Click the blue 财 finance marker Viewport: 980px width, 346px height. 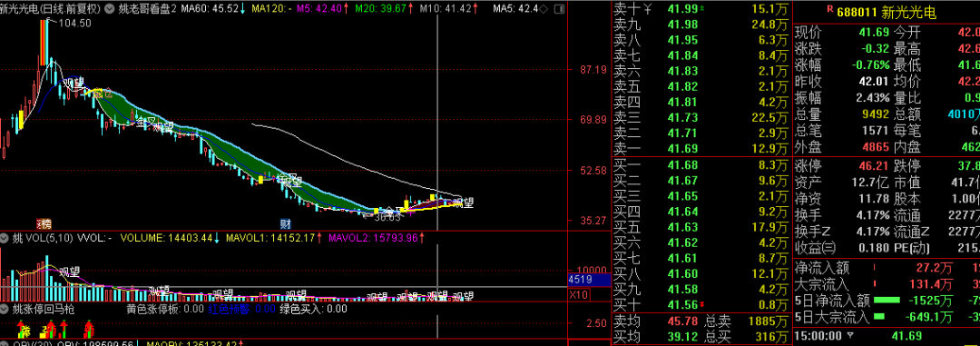[285, 224]
